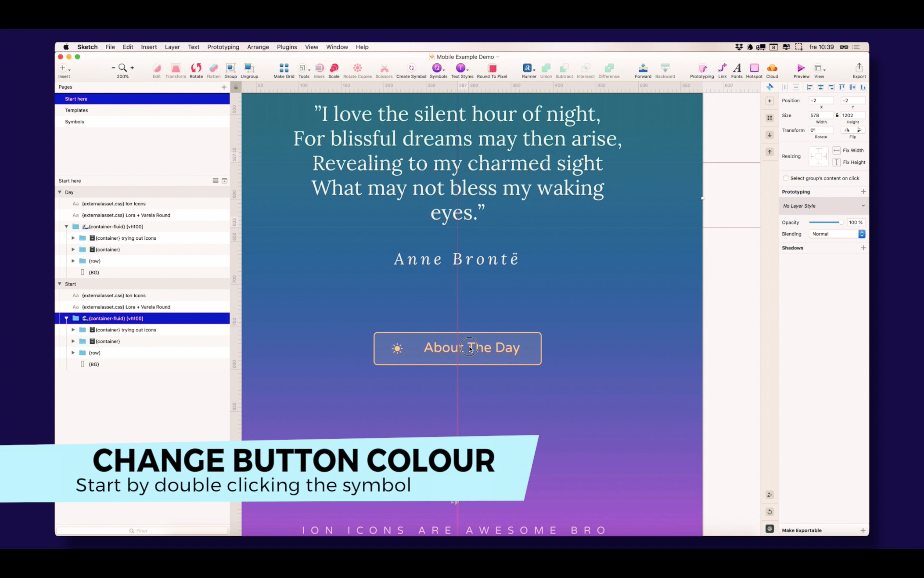
Task: Toggle Fix Height resizing option
Action: coord(836,162)
